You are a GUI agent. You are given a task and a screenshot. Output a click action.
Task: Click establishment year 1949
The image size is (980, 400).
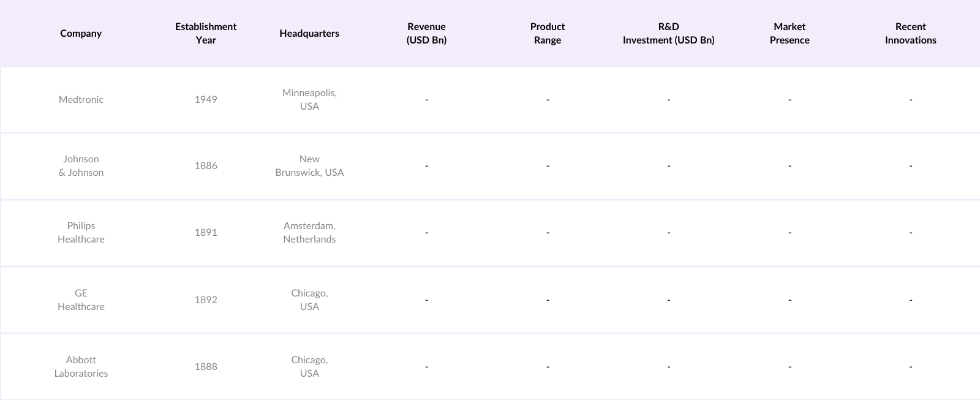click(206, 99)
